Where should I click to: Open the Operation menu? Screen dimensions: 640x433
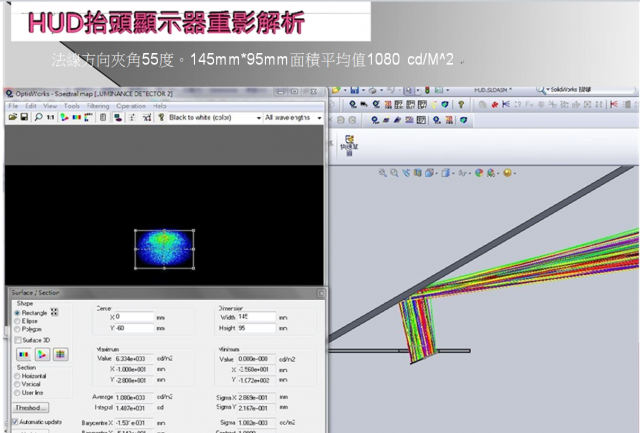[130, 105]
